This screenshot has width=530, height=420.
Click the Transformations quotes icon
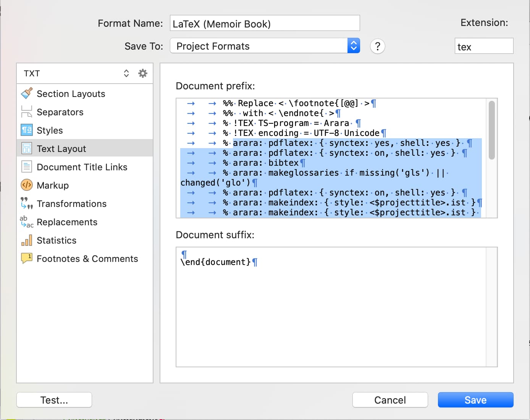(27, 204)
